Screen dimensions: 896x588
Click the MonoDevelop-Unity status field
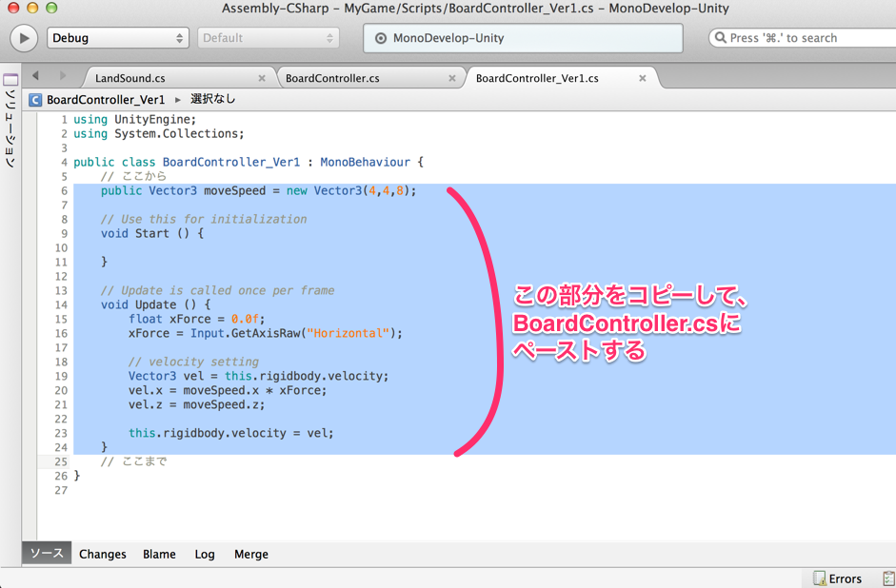coord(523,38)
